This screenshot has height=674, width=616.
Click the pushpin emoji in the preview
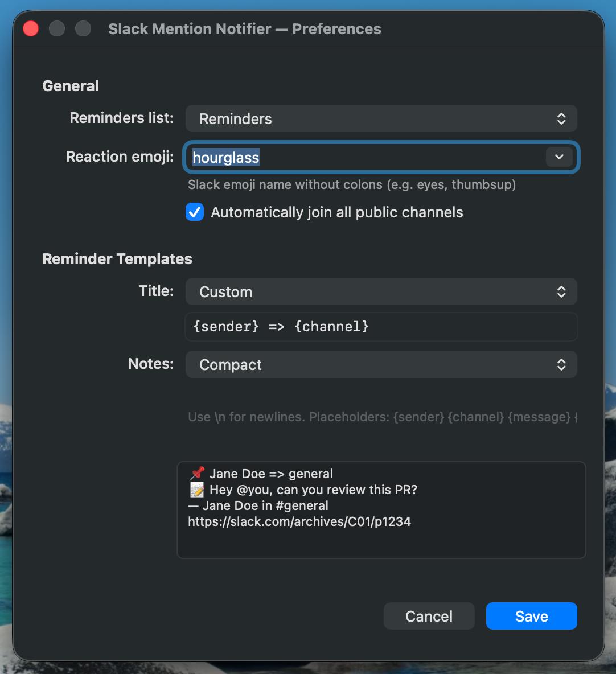(x=196, y=472)
